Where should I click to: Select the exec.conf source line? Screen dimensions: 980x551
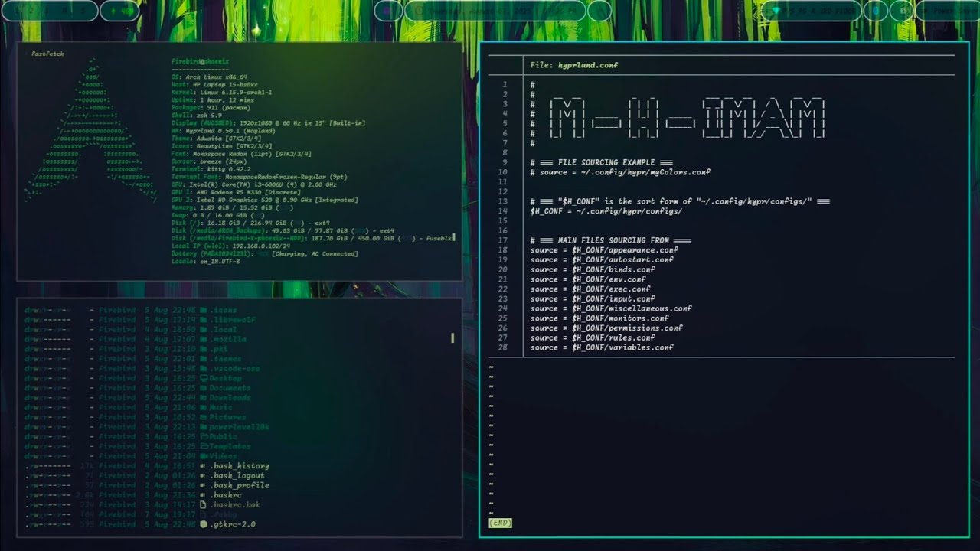590,289
